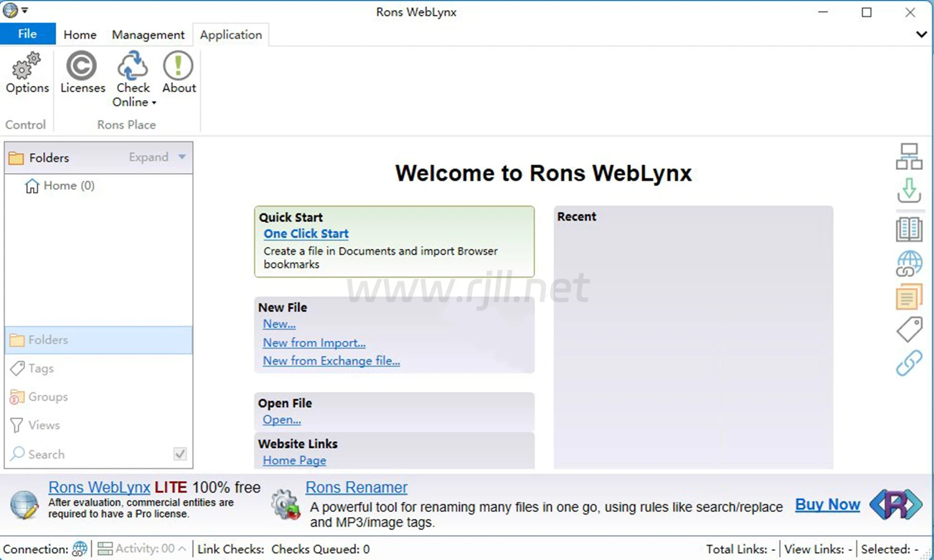Collapse the ribbon with the chevron

coord(921,35)
